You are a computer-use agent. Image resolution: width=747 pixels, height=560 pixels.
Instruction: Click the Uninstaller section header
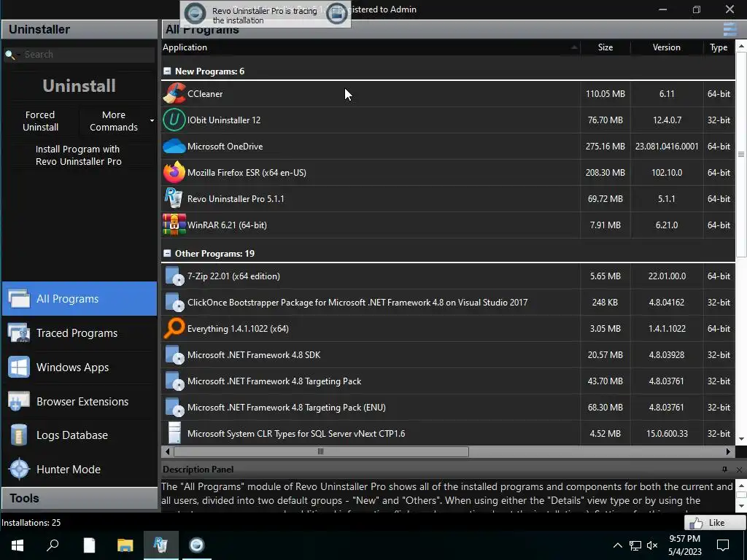tap(80, 29)
